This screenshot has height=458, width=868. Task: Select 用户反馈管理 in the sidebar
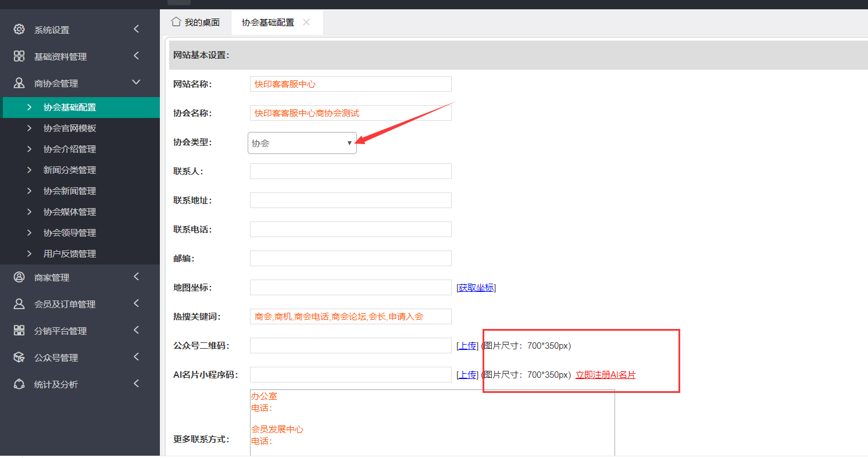(x=70, y=254)
